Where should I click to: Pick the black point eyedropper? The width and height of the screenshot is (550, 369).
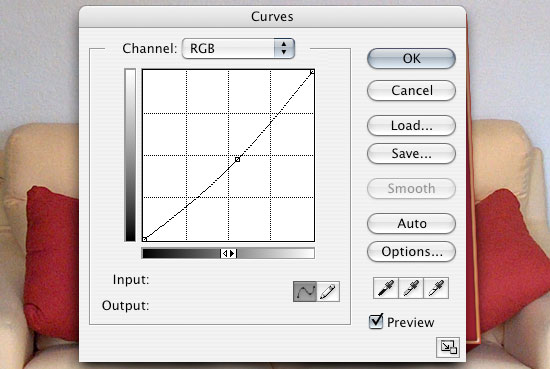pos(386,288)
